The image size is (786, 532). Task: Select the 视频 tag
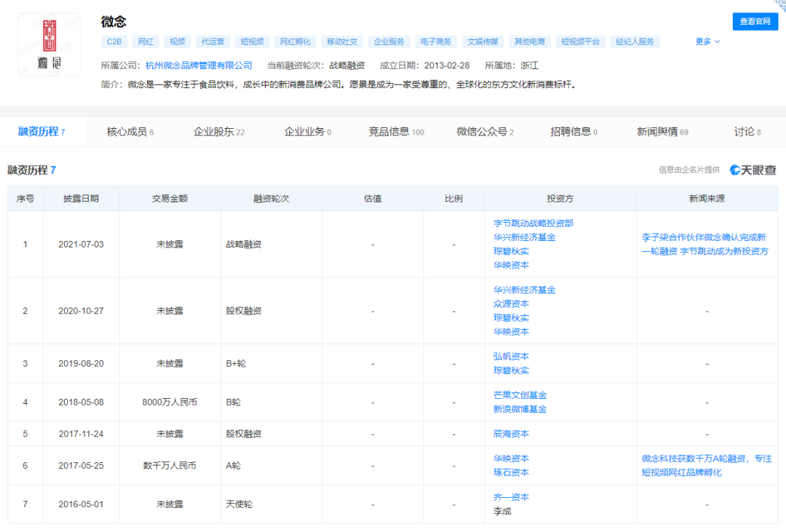(177, 41)
